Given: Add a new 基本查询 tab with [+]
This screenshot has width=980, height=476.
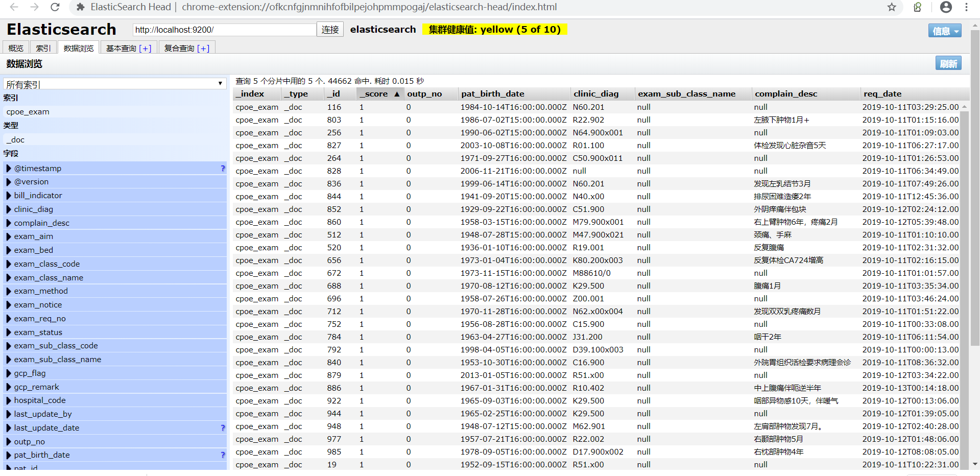Looking at the screenshot, I should (x=145, y=49).
